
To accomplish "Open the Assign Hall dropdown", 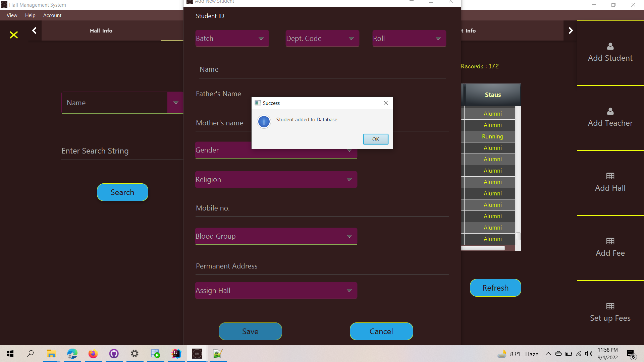I will tap(276, 290).
